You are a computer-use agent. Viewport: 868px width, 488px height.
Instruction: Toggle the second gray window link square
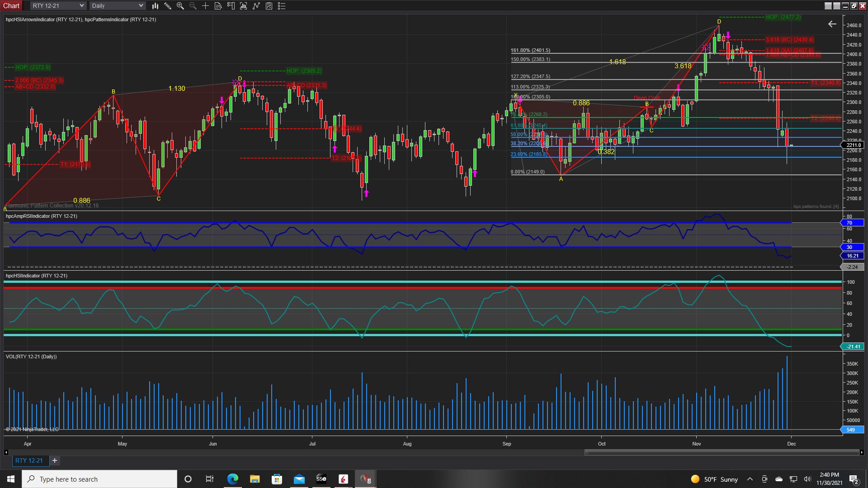pyautogui.click(x=837, y=6)
